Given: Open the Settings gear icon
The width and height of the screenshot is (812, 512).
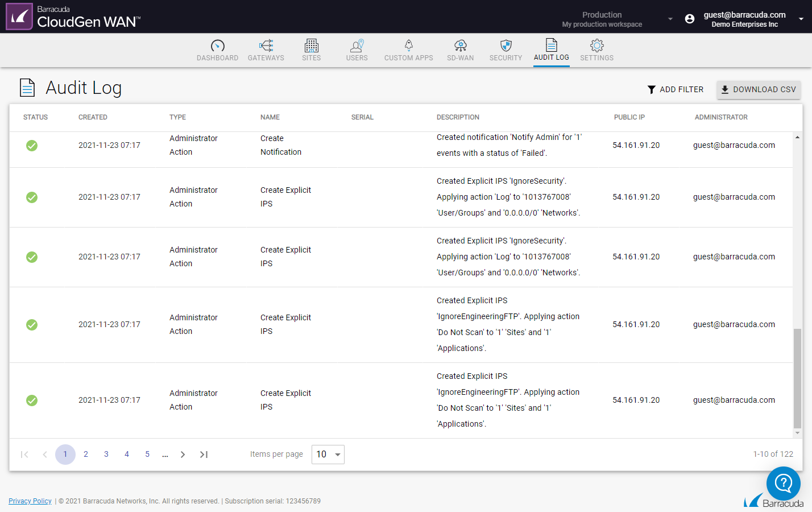Looking at the screenshot, I should click(x=596, y=46).
